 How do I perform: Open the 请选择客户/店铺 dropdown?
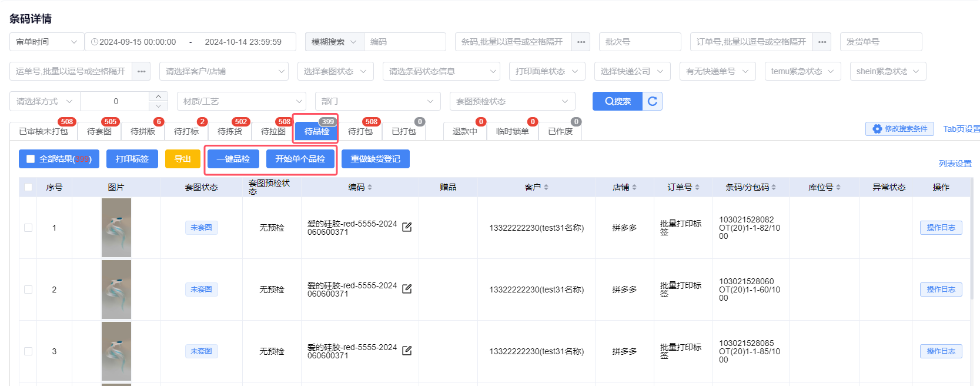pyautogui.click(x=224, y=71)
